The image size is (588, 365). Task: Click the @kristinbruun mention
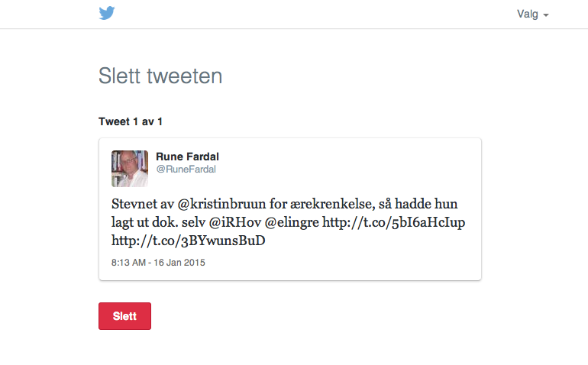[221, 204]
